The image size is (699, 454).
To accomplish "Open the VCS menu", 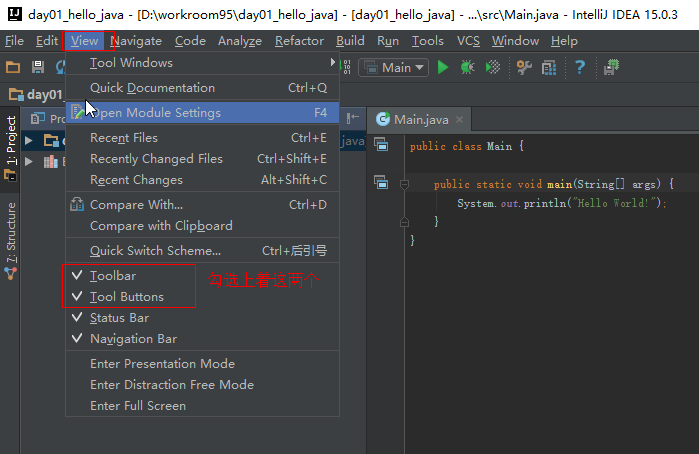I will click(468, 41).
